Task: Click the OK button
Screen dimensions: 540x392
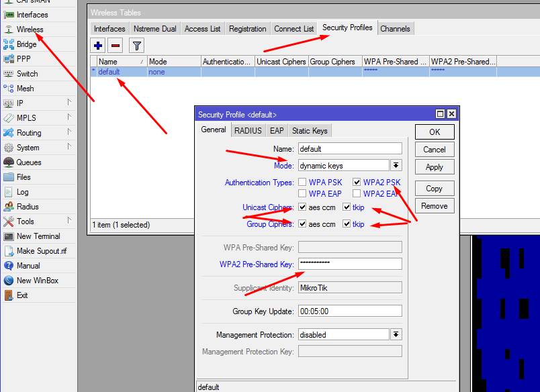Action: pyautogui.click(x=435, y=132)
